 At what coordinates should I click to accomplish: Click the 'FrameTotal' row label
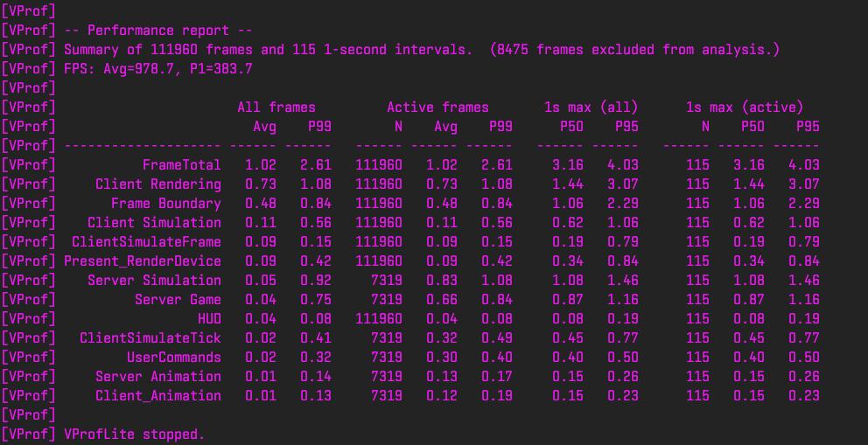(182, 165)
